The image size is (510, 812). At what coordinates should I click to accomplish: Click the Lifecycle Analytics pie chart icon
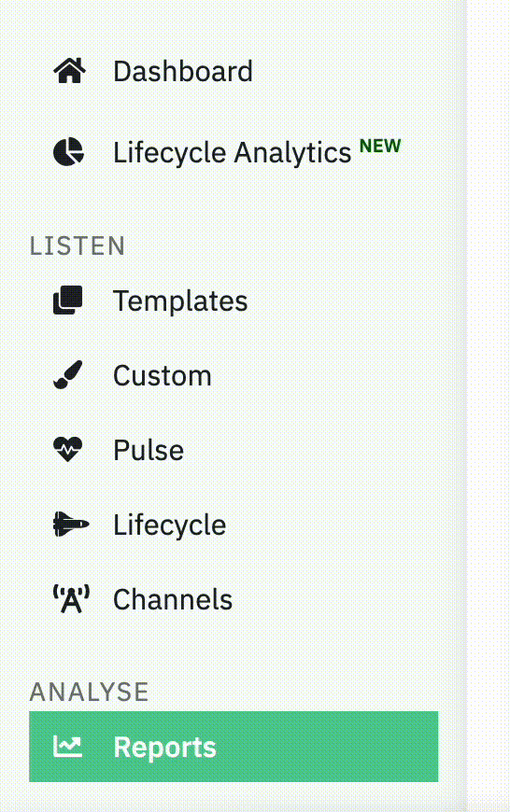(68, 152)
